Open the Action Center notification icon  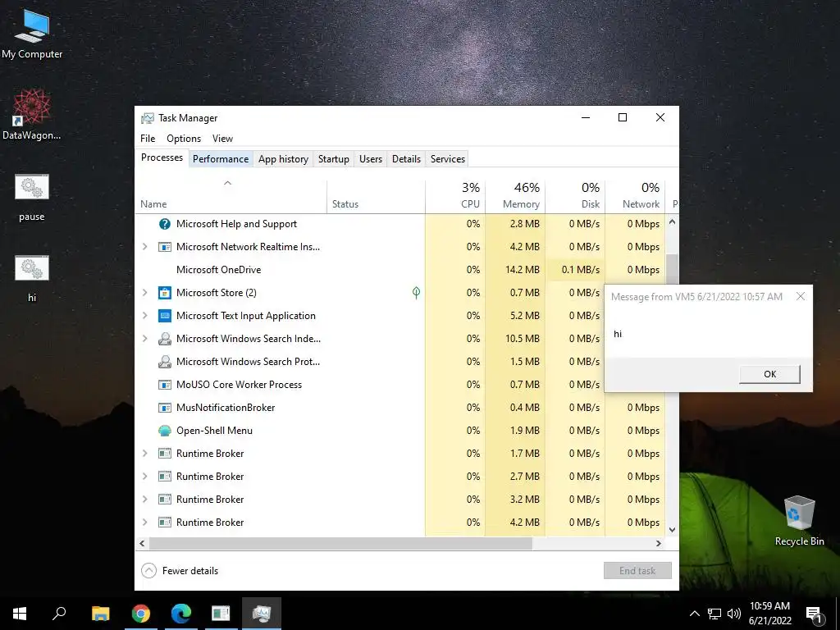pos(815,614)
